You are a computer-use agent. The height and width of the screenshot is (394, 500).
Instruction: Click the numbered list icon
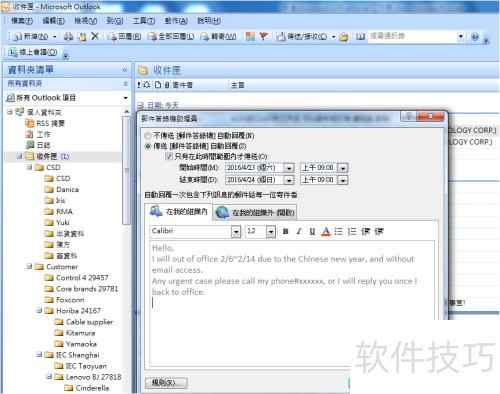click(x=352, y=231)
